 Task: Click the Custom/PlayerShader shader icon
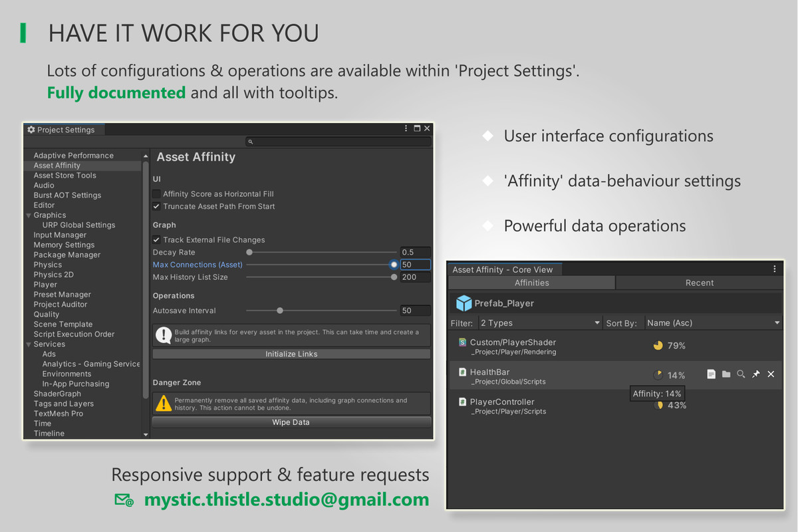(462, 342)
